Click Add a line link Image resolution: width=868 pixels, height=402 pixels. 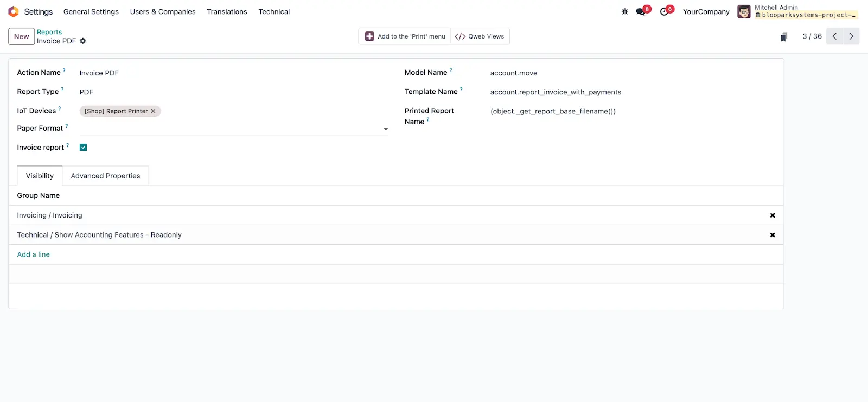[x=33, y=254]
